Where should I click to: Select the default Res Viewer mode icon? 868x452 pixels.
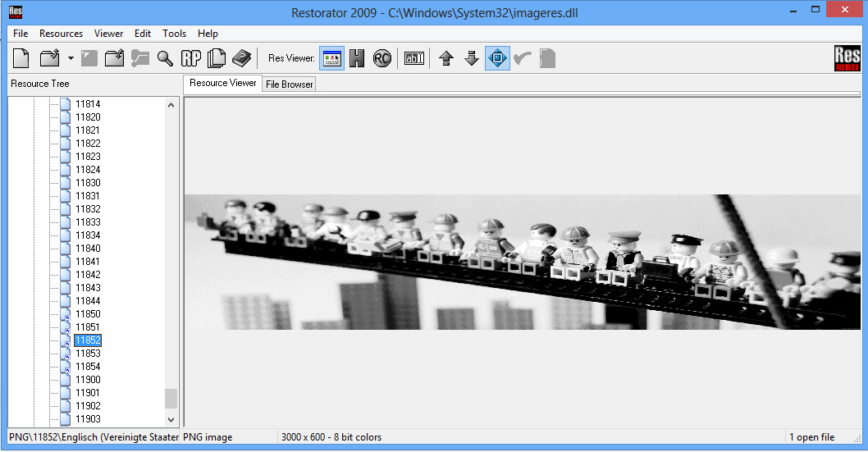(331, 58)
